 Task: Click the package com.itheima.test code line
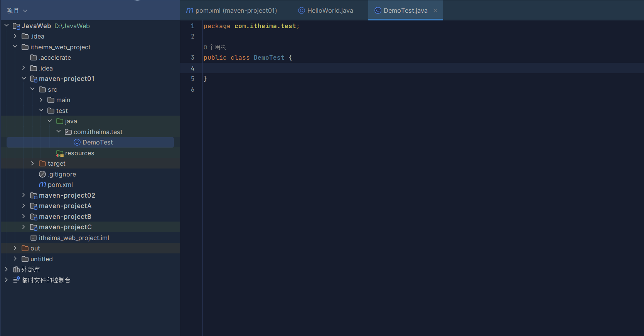point(251,26)
